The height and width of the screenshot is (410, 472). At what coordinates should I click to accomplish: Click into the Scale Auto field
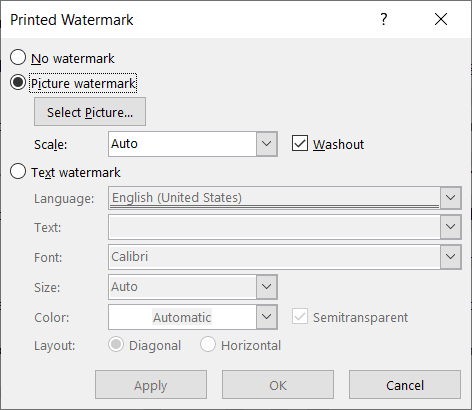[182, 144]
